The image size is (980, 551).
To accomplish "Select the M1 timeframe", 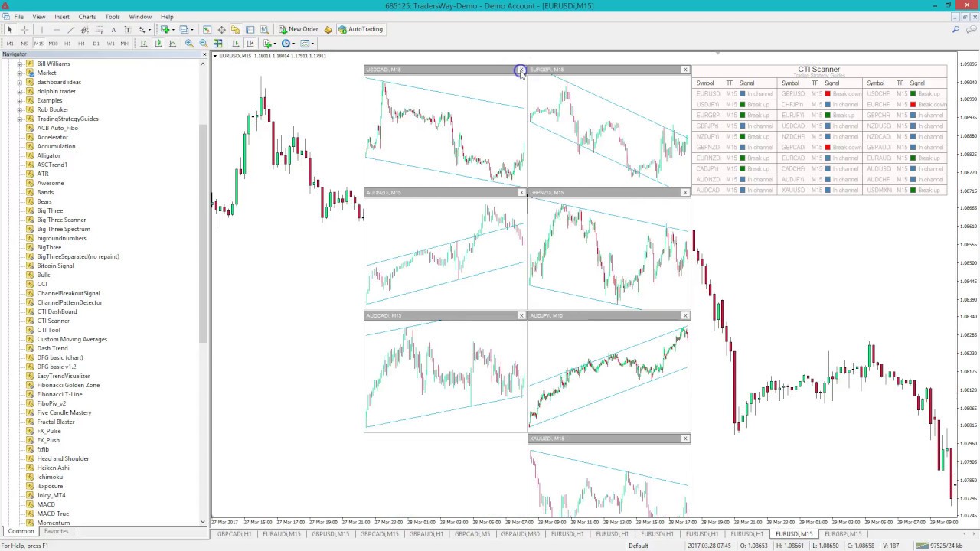I will pyautogui.click(x=10, y=44).
